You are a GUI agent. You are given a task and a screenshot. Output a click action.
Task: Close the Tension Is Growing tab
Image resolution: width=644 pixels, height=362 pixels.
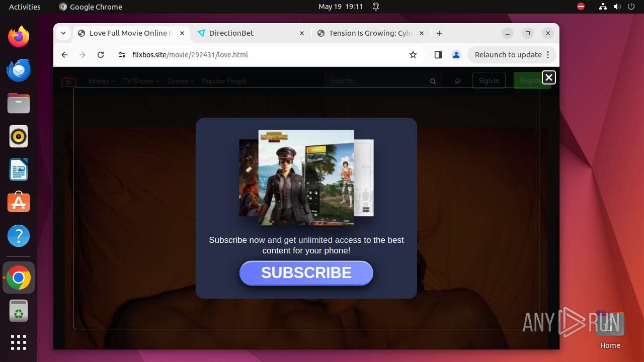(x=422, y=33)
